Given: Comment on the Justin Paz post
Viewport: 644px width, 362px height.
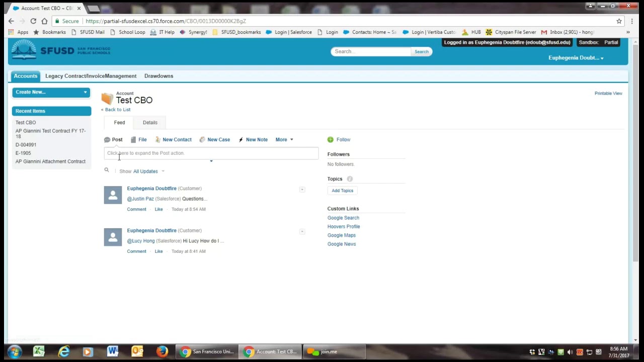Looking at the screenshot, I should (x=136, y=209).
